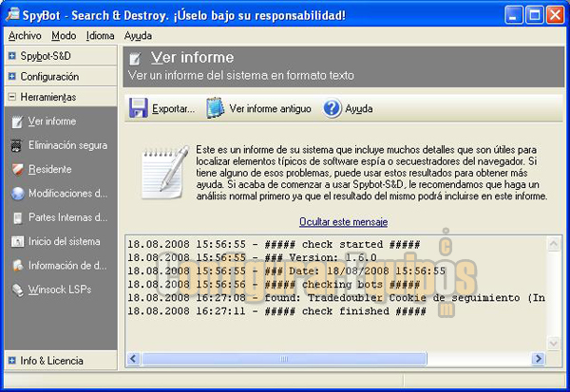Image resolution: width=570 pixels, height=392 pixels.
Task: Select Eliminación segura in the sidebar
Action: pyautogui.click(x=68, y=145)
